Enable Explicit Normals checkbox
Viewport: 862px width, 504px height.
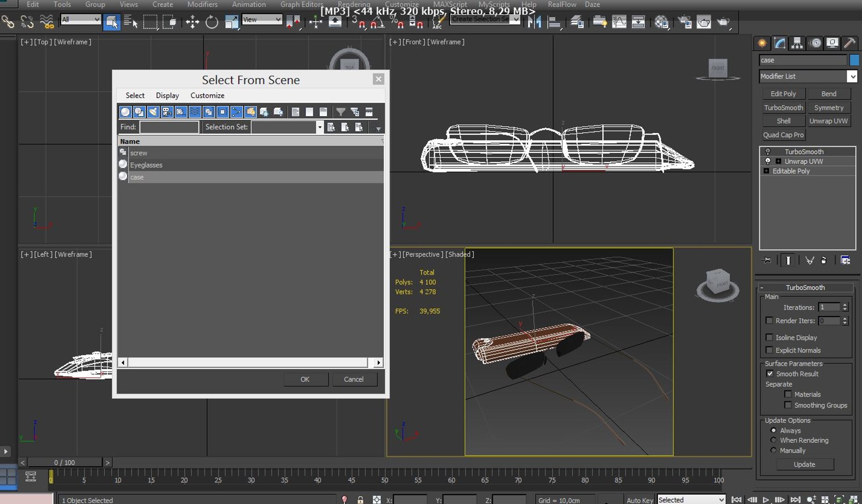[769, 350]
